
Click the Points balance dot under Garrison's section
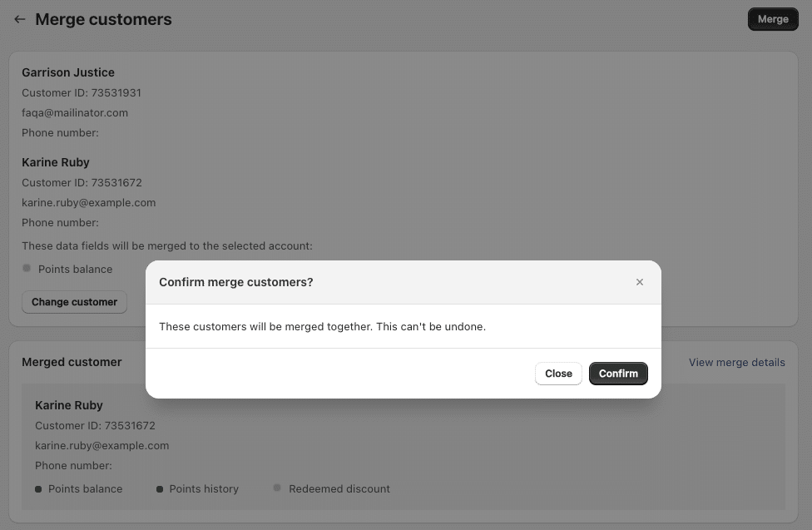(27, 268)
